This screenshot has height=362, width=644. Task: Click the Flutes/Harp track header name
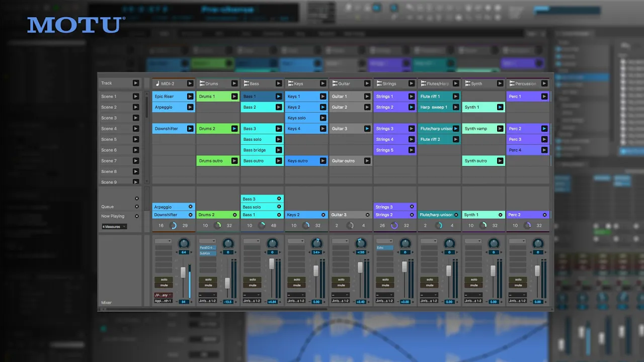(437, 84)
